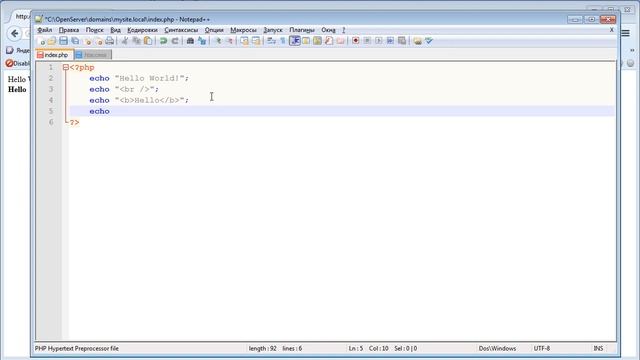Click the Stop recording macro icon

click(367, 41)
